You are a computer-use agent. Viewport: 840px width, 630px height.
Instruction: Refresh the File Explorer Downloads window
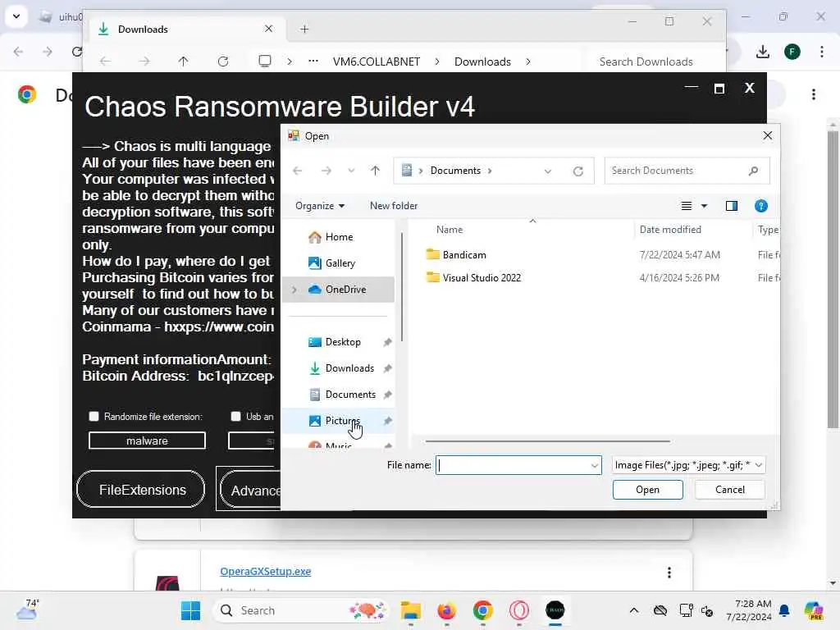223,62
